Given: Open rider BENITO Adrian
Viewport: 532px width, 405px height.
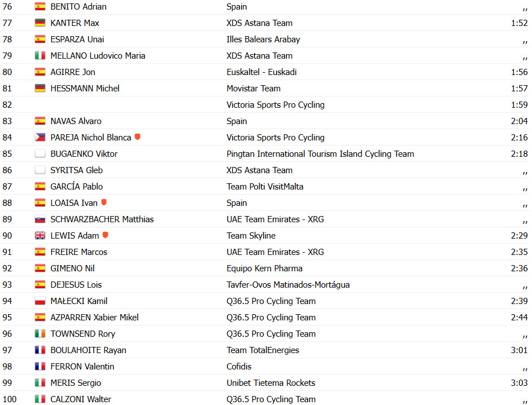Looking at the screenshot, I should (x=79, y=6).
